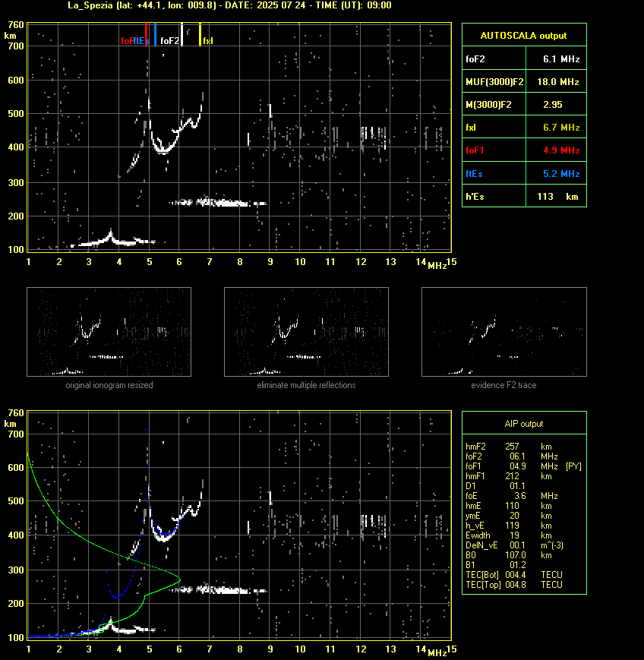Select the red foF1 label in AUTOSCALA table

pos(494,150)
